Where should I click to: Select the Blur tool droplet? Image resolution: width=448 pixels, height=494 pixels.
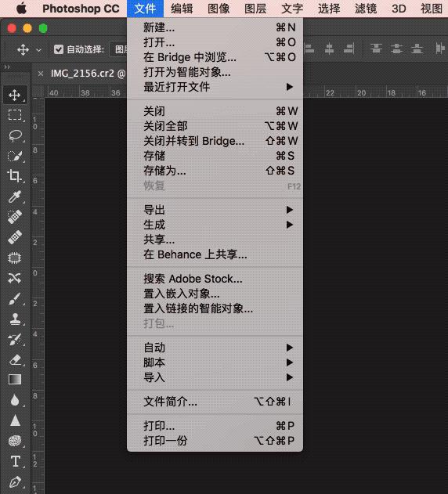coord(15,400)
